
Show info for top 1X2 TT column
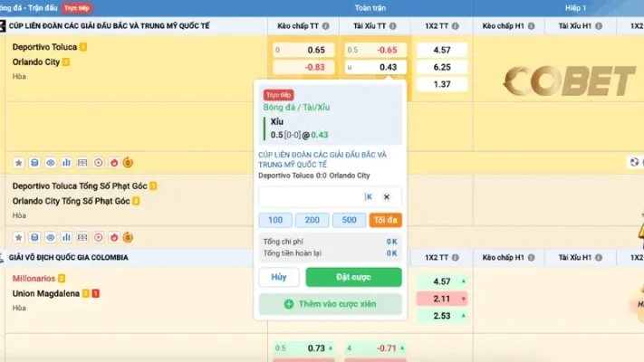(x=455, y=26)
